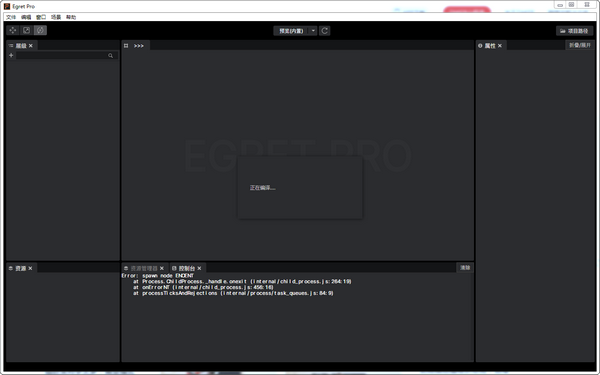
Task: Click the 折叠/展开 collapse-expand button
Action: 580,45
